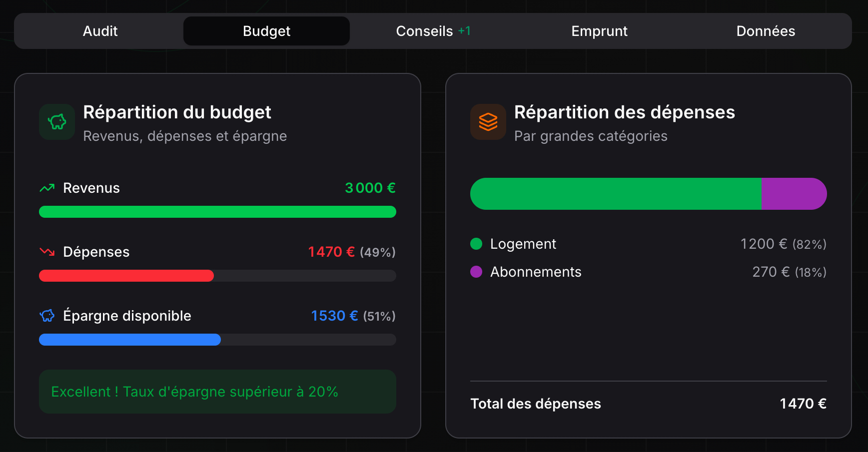
Task: Click the green dot next to Logement
Action: (476, 244)
